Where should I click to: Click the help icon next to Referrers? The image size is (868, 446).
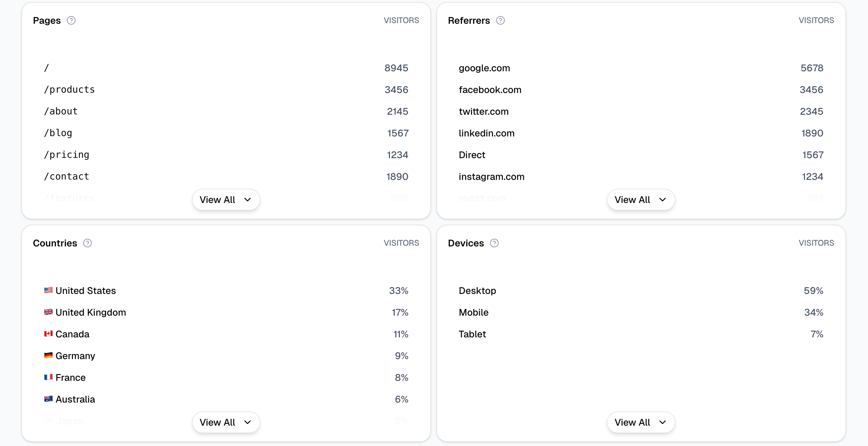(500, 21)
